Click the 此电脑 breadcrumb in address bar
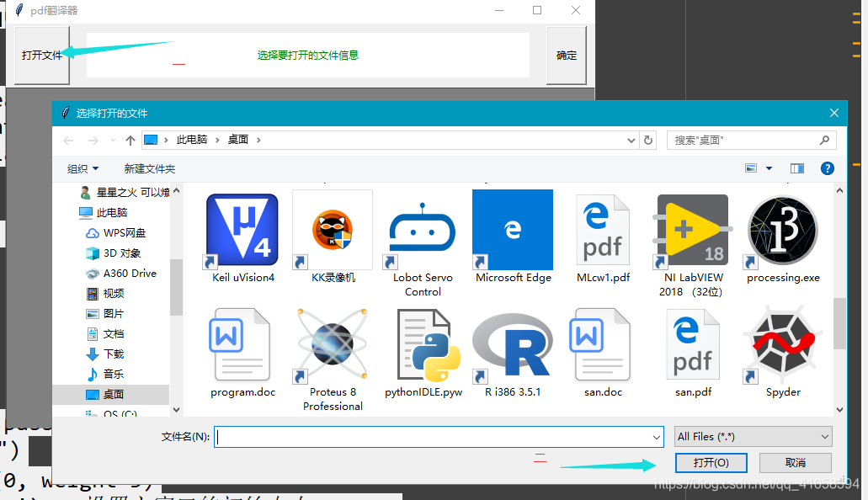Image resolution: width=868 pixels, height=500 pixels. pos(192,140)
